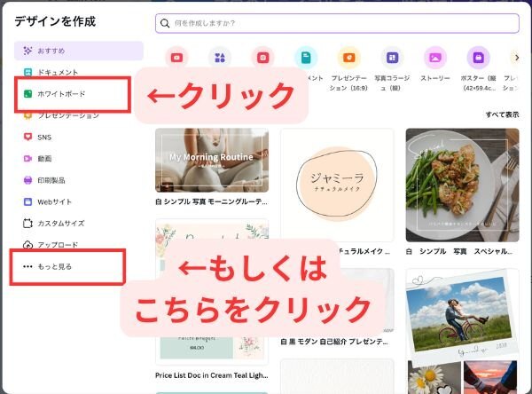The image size is (532, 394).
Task: Select SNS category with heart icon
Action: tap(37, 138)
